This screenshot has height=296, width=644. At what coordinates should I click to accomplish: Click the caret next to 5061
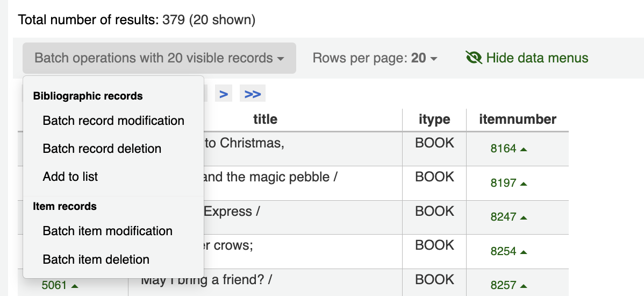75,286
